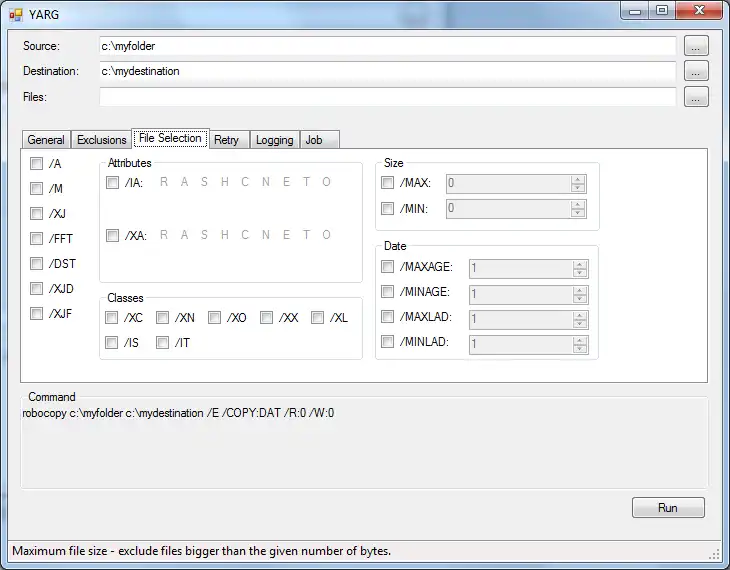The width and height of the screenshot is (730, 570).
Task: Enable the /XL class checkbox
Action: pyautogui.click(x=318, y=318)
